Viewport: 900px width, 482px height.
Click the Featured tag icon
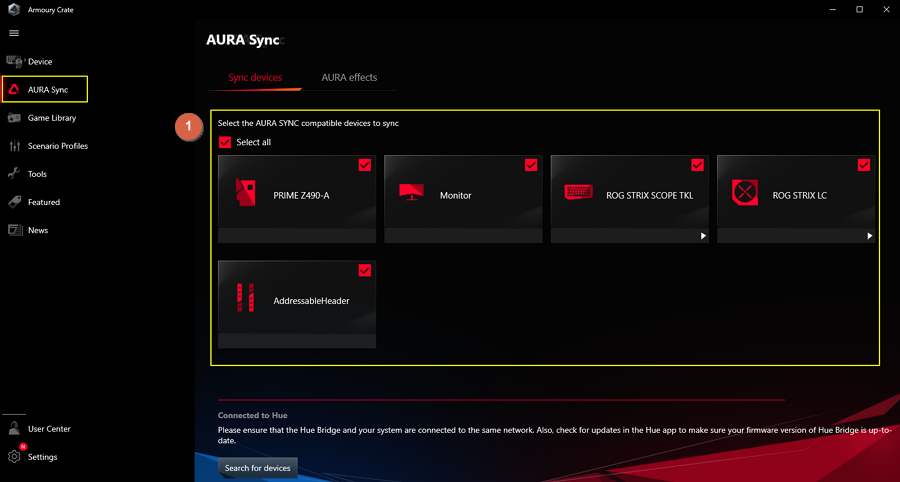14,202
